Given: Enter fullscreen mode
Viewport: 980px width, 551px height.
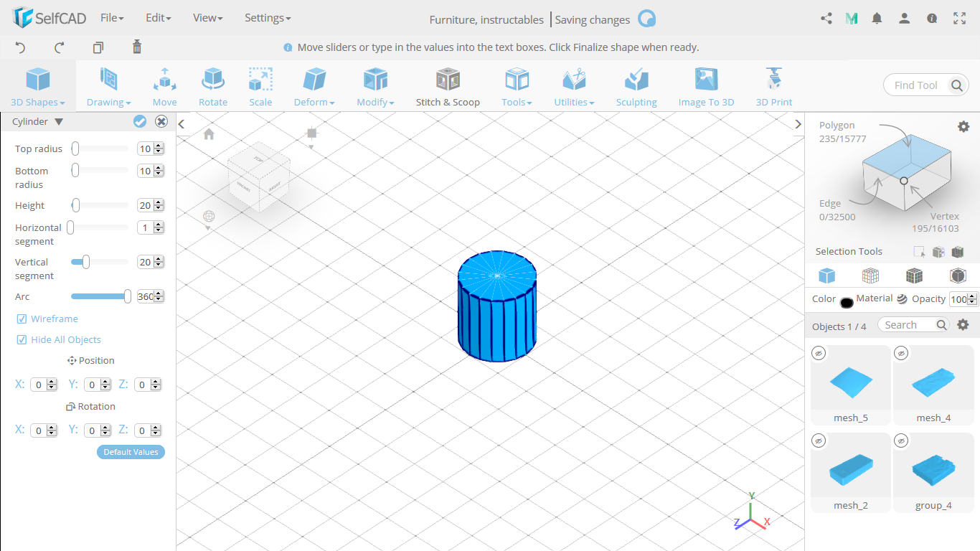Looking at the screenshot, I should click(x=960, y=19).
